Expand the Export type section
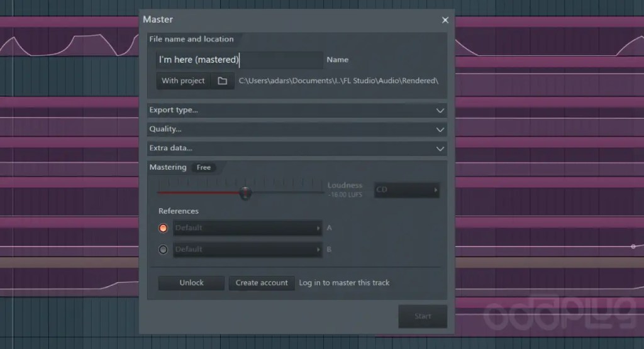Image resolution: width=644 pixels, height=349 pixels. [x=297, y=110]
